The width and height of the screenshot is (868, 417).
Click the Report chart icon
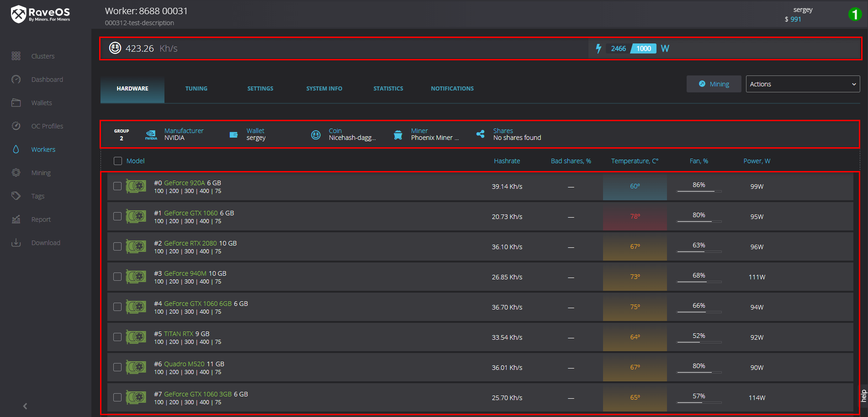[16, 219]
